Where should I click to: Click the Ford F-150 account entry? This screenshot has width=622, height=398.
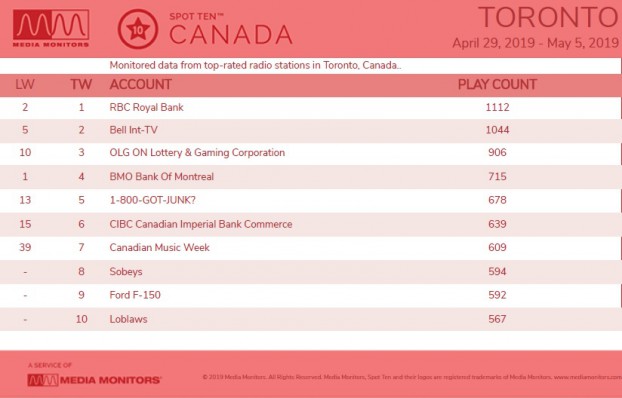(x=135, y=295)
